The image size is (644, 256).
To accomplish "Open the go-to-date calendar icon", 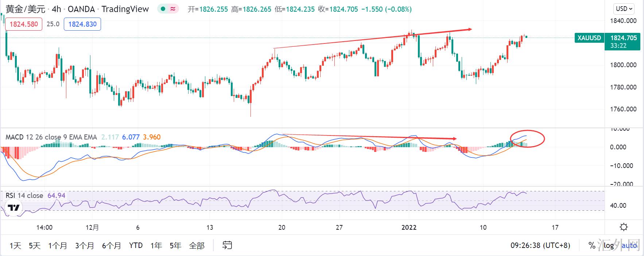I will 227,245.
